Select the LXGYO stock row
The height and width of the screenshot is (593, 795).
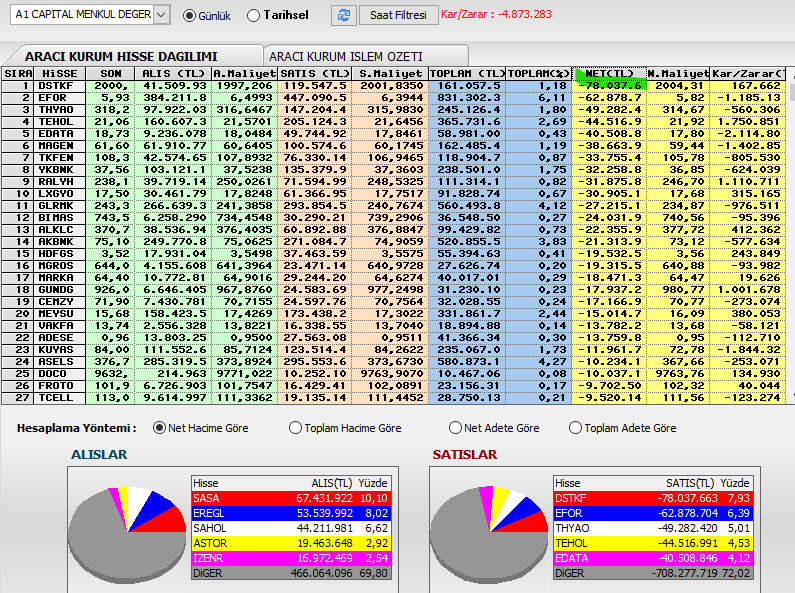point(393,194)
